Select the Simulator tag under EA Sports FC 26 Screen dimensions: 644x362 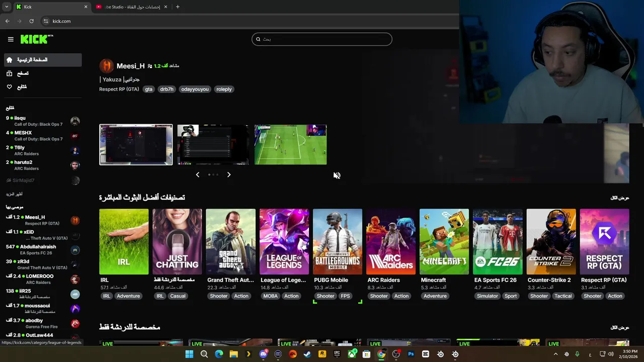488,296
